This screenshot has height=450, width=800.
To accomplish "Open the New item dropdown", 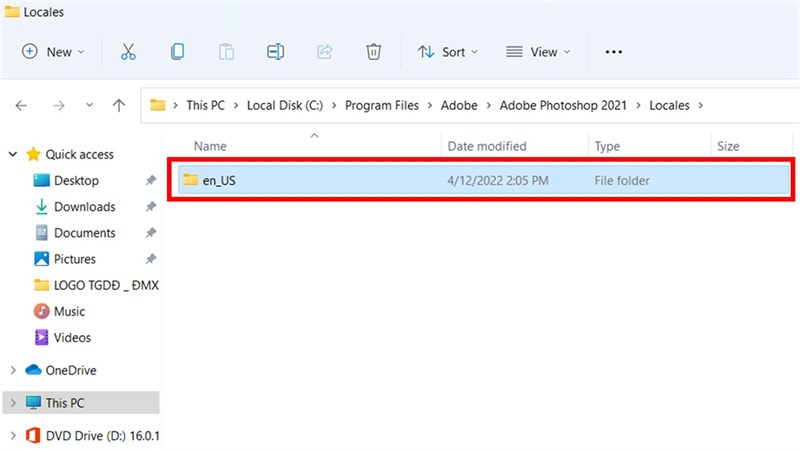I will (53, 52).
